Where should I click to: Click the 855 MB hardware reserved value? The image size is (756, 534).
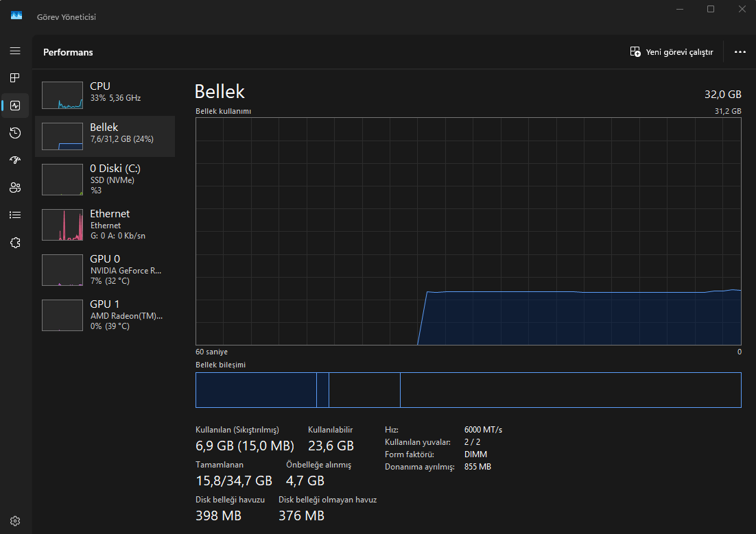tap(477, 467)
